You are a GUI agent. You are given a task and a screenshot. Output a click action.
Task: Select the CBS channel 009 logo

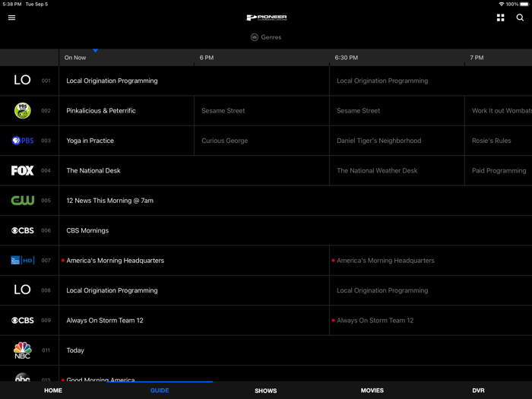[22, 320]
